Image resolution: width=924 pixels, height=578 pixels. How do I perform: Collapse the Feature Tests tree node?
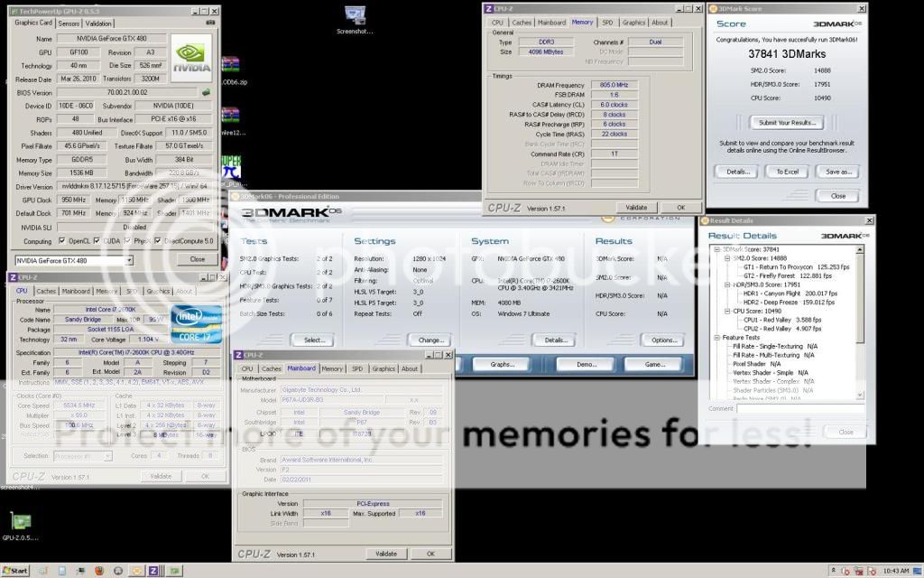(x=717, y=338)
